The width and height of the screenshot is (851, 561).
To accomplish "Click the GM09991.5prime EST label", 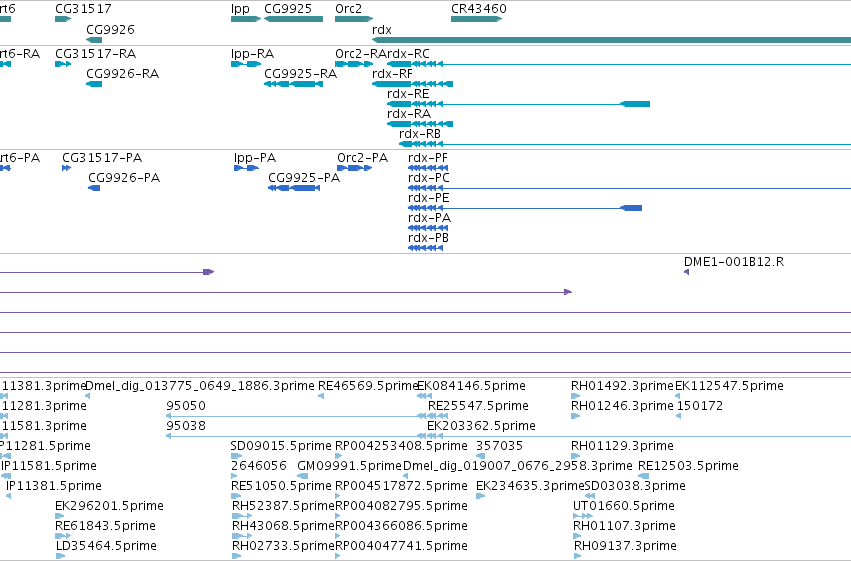I will [350, 466].
